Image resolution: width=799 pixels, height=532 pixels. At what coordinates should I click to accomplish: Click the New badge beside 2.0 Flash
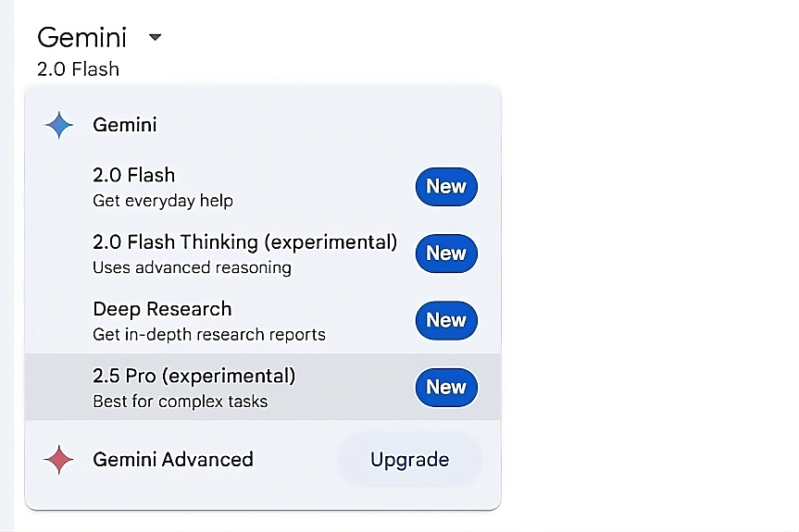(x=445, y=187)
